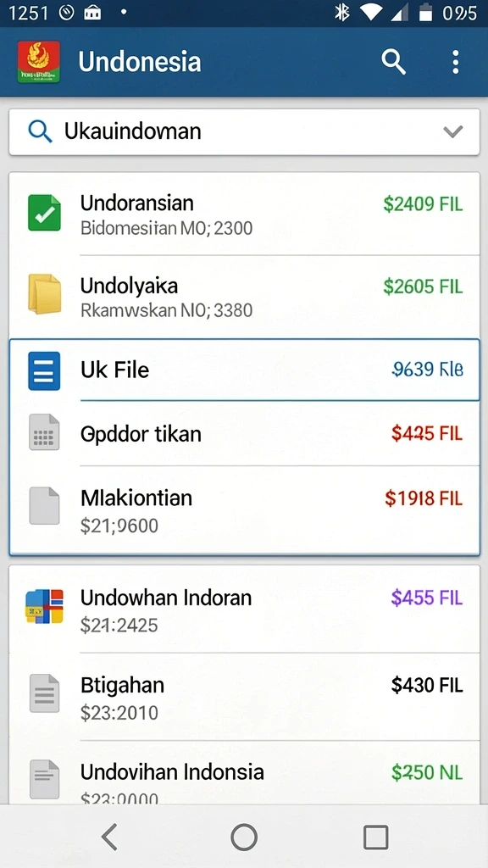The image size is (488, 868).
Task: Go back with the Android back button
Action: [x=109, y=837]
